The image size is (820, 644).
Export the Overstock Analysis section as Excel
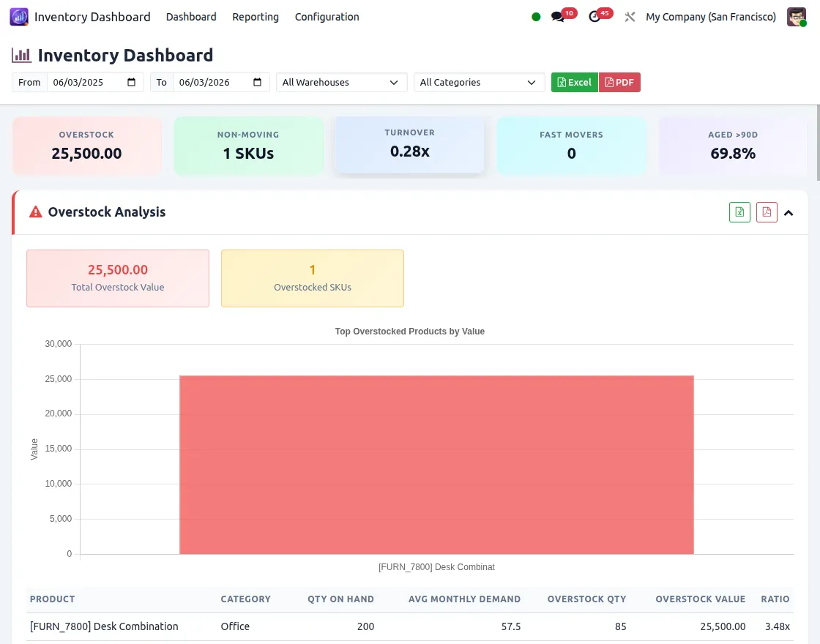[x=739, y=211]
